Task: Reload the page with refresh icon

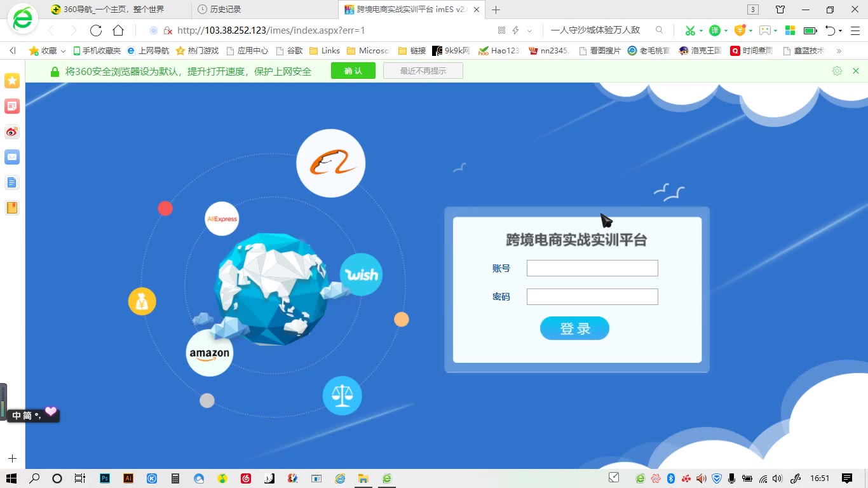Action: tap(96, 30)
